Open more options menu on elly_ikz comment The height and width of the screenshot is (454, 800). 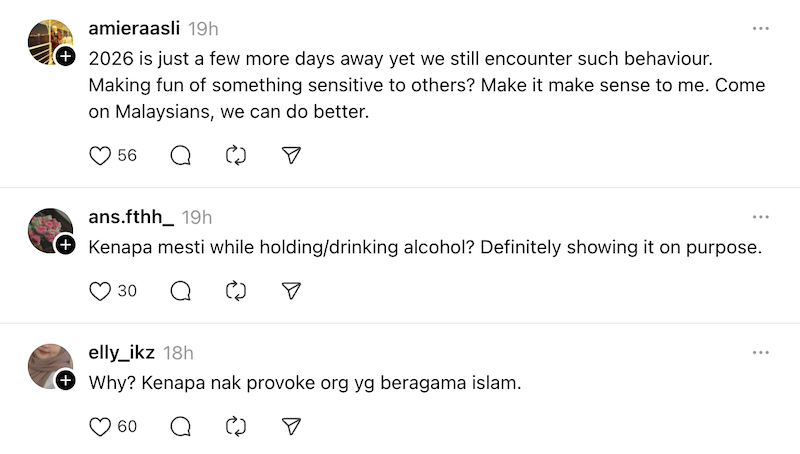pos(761,353)
